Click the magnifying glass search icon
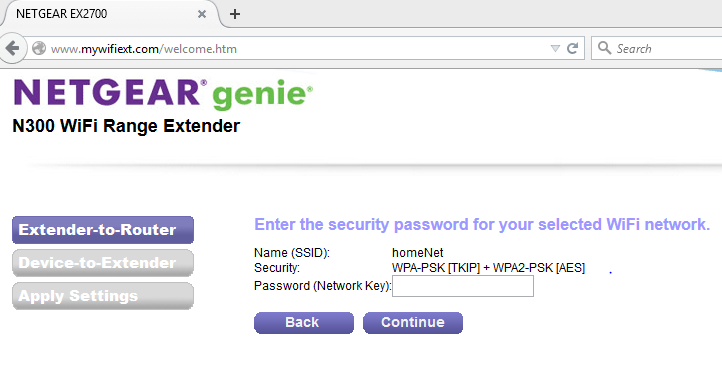 tap(604, 47)
